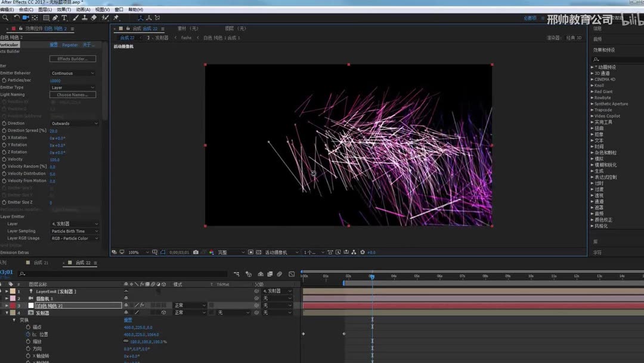This screenshot has height=363, width=644.
Task: Select the Puppet Pin tool
Action: tap(116, 18)
